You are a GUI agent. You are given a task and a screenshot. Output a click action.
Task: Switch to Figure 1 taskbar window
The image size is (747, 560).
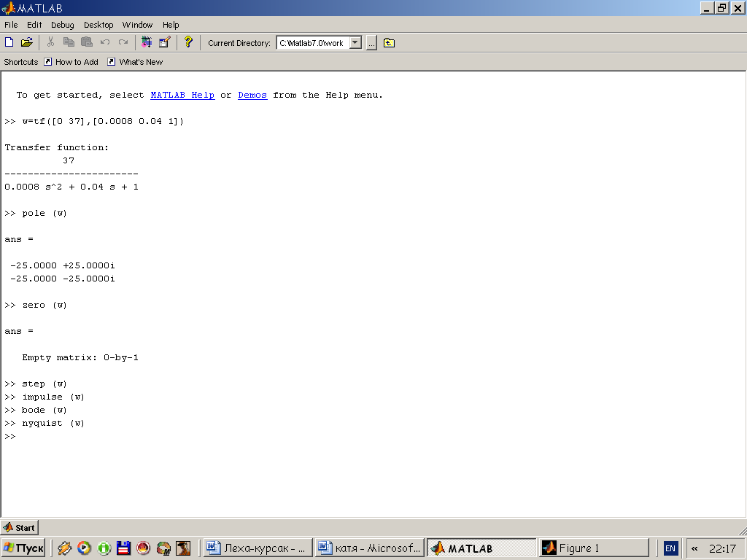[594, 548]
